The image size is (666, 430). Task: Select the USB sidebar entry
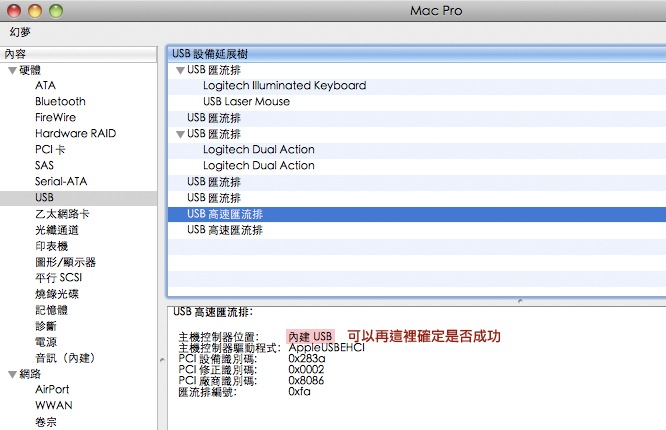click(x=79, y=198)
